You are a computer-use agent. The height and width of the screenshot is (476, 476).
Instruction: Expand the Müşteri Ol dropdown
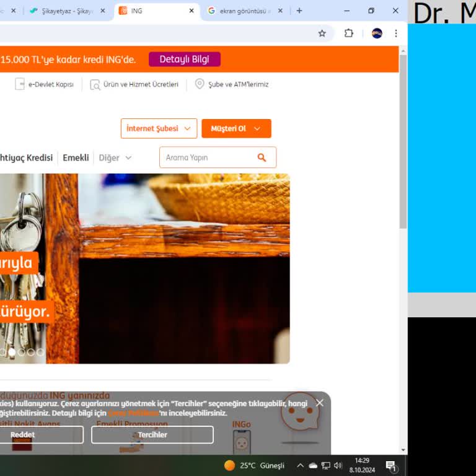236,128
